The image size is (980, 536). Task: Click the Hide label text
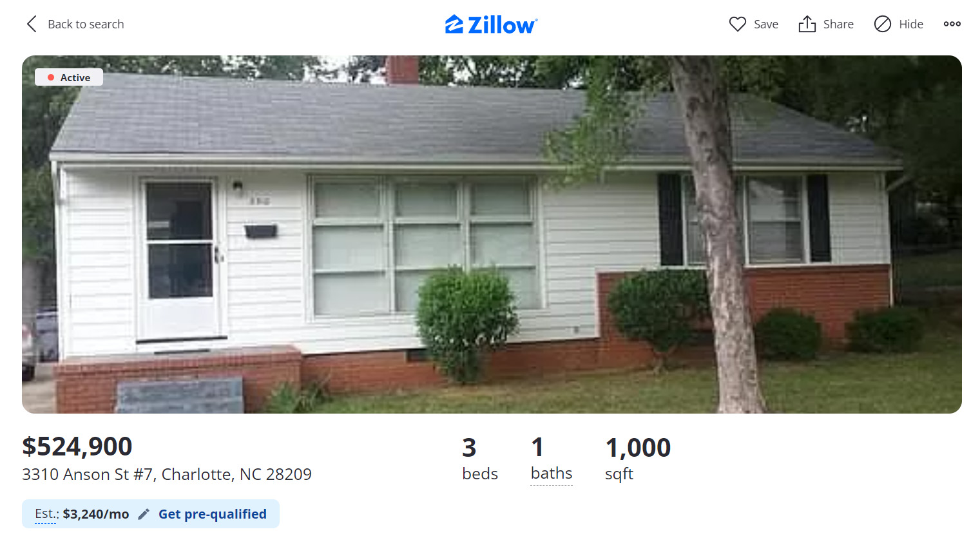[x=911, y=24]
